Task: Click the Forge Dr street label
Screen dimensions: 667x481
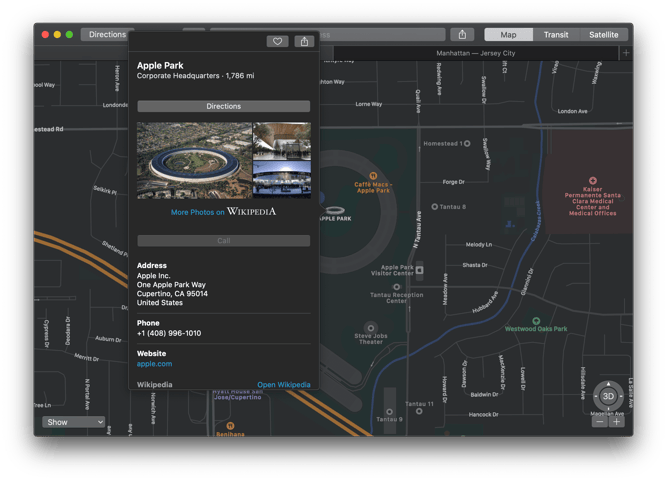Action: (453, 182)
